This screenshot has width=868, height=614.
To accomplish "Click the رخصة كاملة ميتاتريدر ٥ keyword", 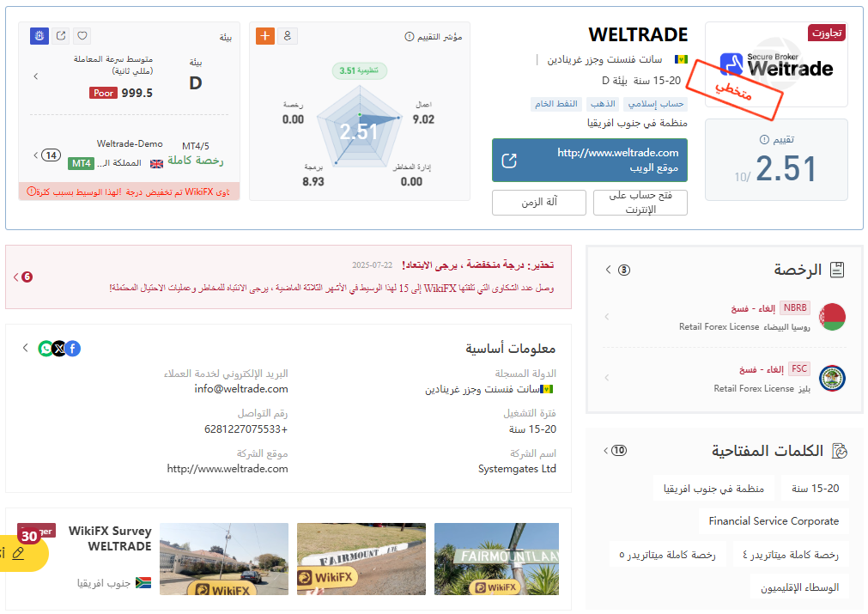I will tap(667, 555).
